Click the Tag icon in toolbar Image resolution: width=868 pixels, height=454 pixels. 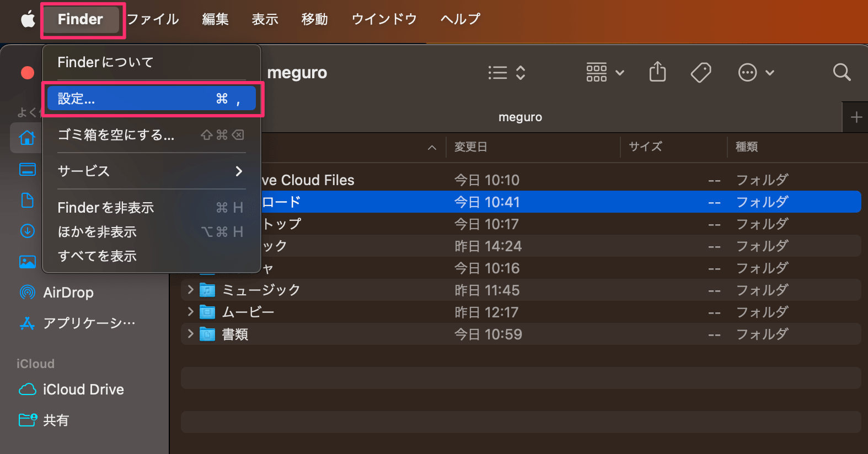[x=701, y=73]
